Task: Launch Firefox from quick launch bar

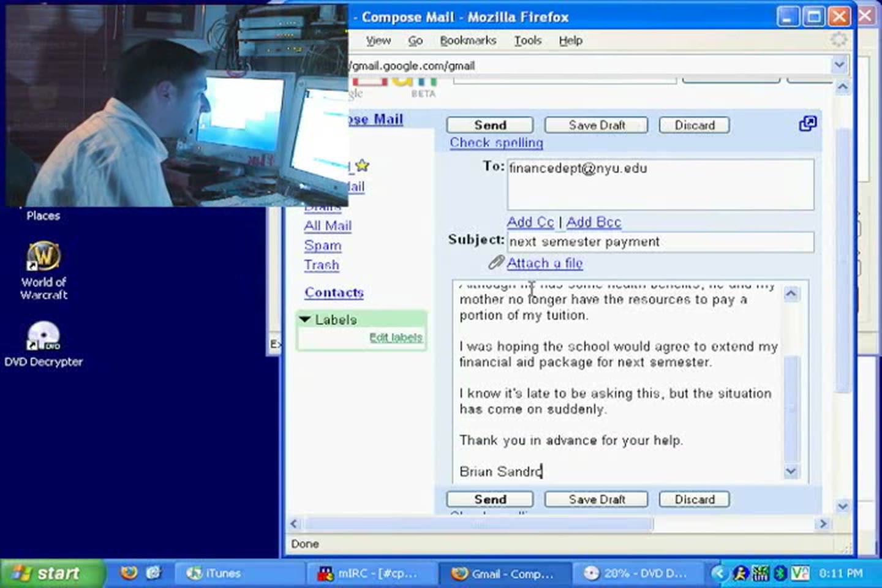Action: [129, 573]
